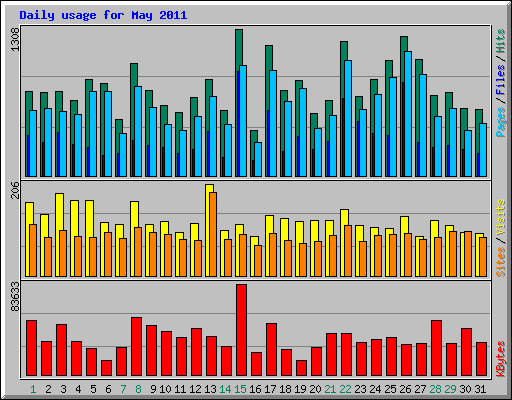
Task: Click the red KBytes bar for day 8
Action: tap(137, 347)
